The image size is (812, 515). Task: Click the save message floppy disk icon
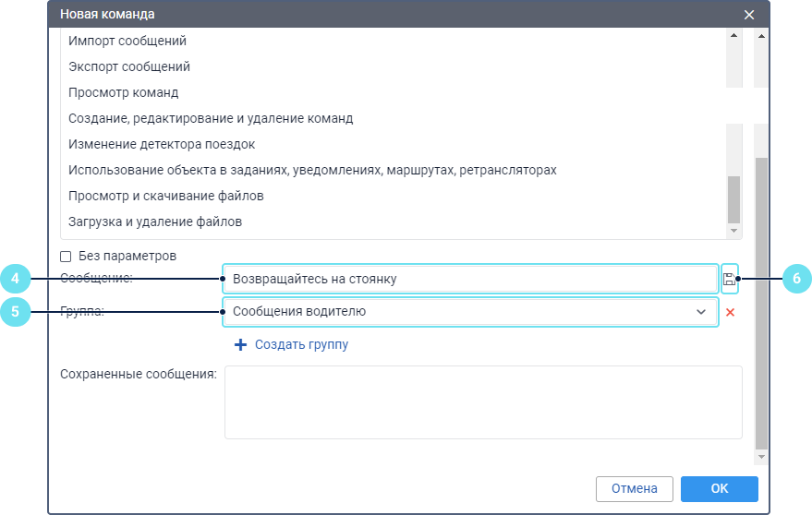tap(729, 279)
